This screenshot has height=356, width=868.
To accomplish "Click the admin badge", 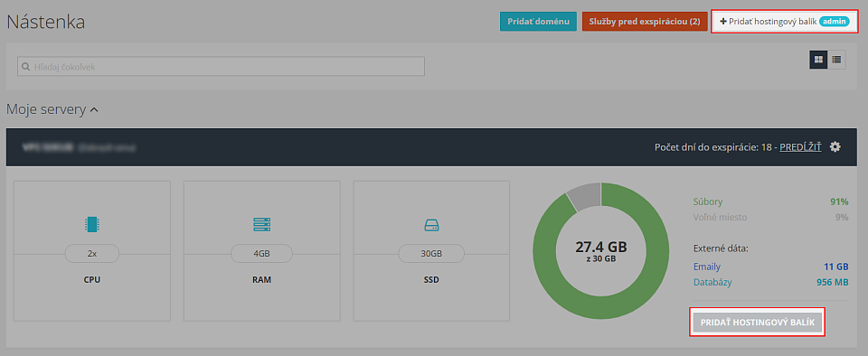I will tap(835, 22).
